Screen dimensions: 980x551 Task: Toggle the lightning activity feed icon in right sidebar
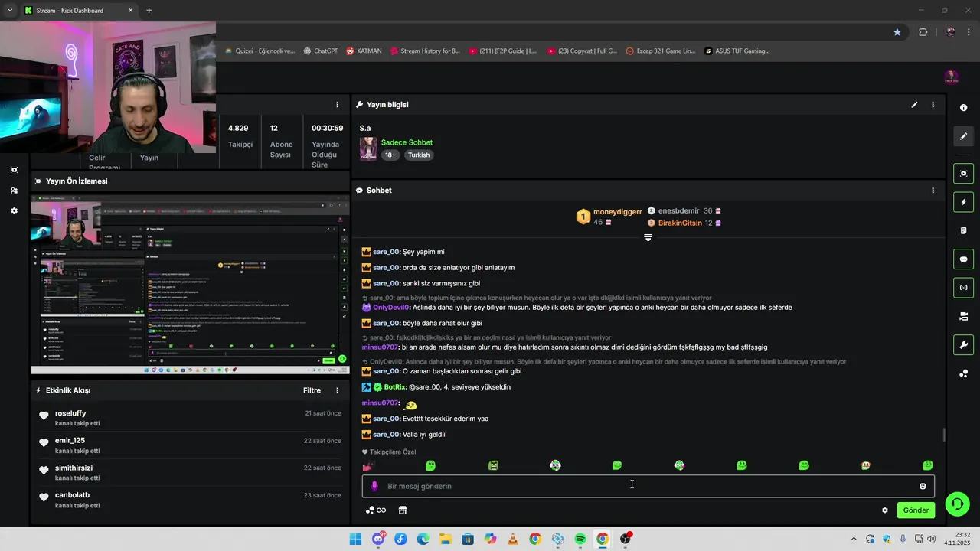963,202
